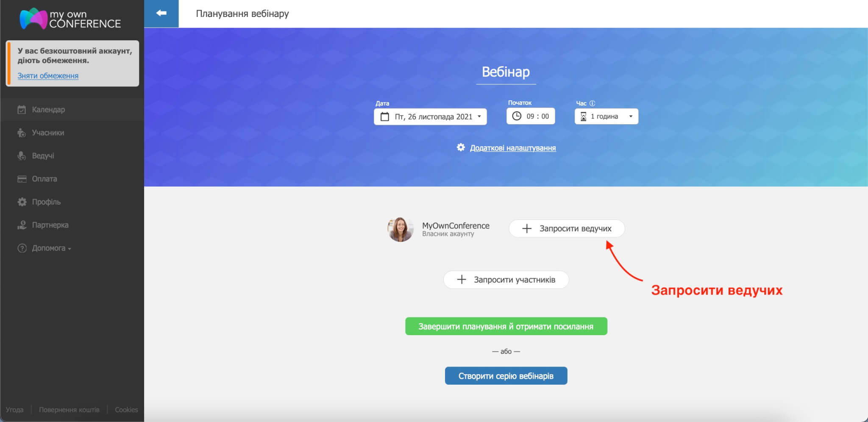Viewport: 868px width, 422px height.
Task: Click the back arrow at the top left
Action: 162,13
